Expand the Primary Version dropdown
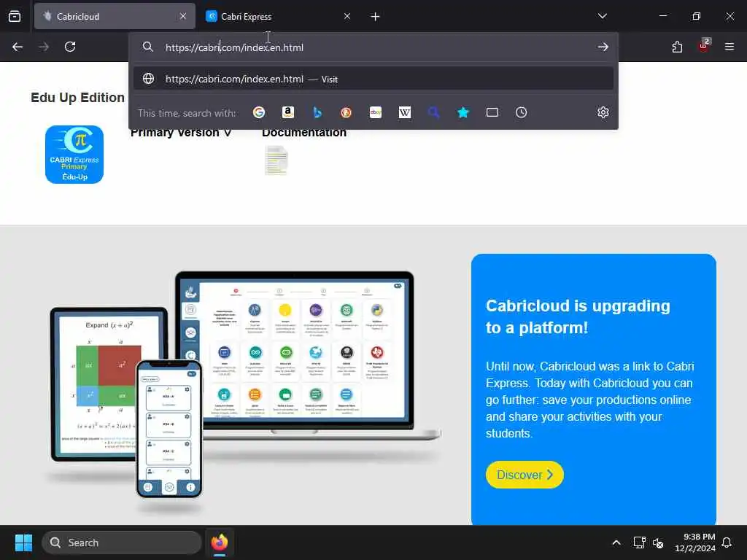 point(181,133)
